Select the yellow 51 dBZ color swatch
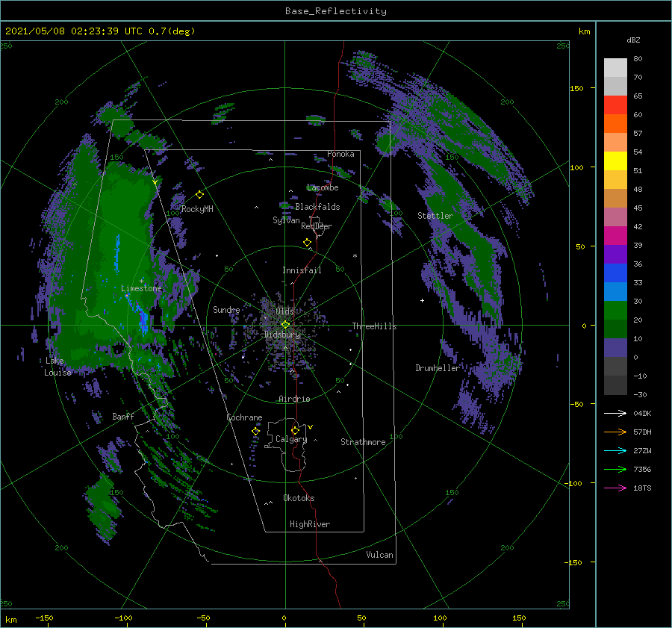The height and width of the screenshot is (628, 672). [x=615, y=161]
